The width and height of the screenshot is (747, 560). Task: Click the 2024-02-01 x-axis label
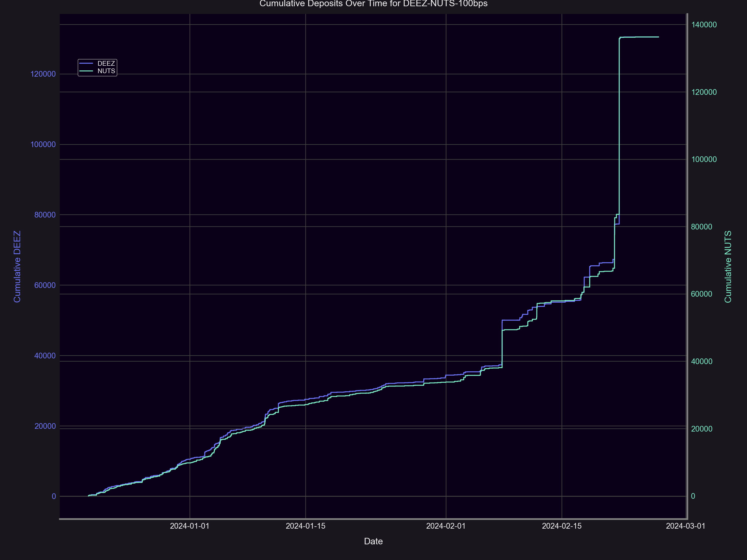[x=446, y=526]
